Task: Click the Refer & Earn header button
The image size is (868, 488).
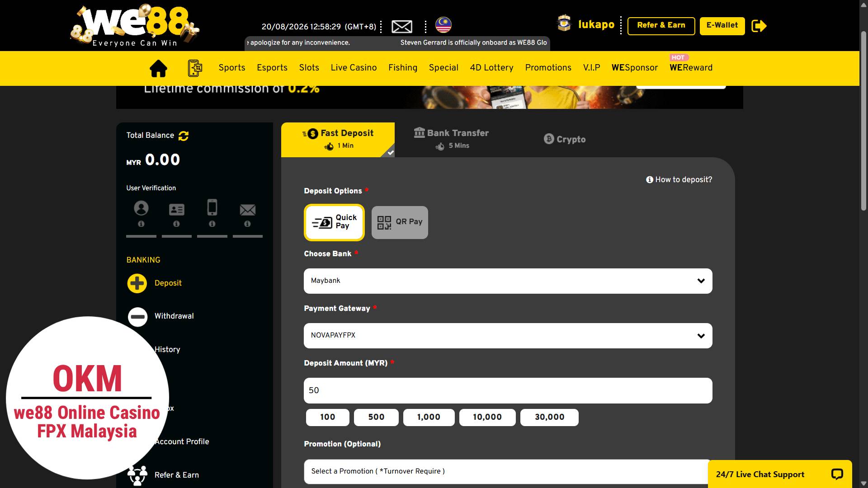Action: [x=661, y=26]
